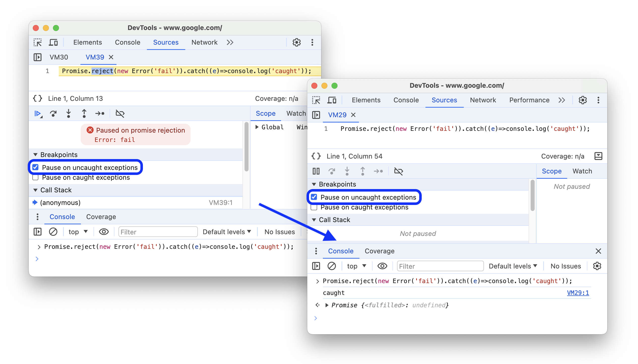Click the Step over next function call icon
This screenshot has height=364, width=638.
(x=53, y=114)
